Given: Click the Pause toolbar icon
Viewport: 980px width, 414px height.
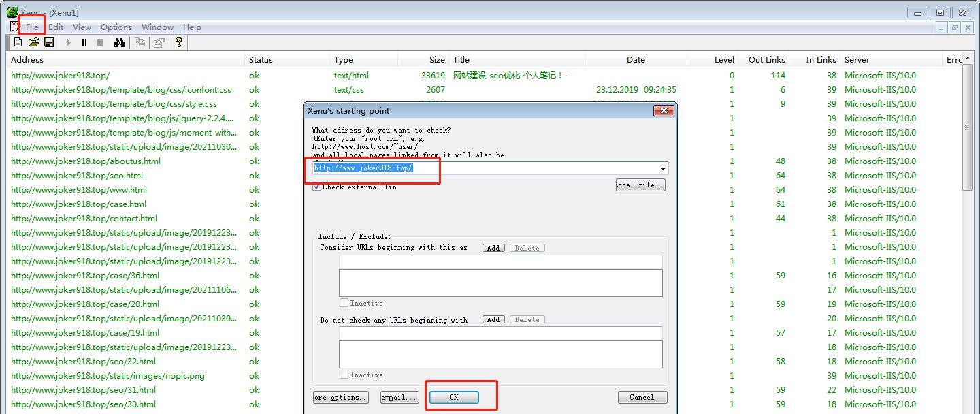Looking at the screenshot, I should pyautogui.click(x=84, y=42).
